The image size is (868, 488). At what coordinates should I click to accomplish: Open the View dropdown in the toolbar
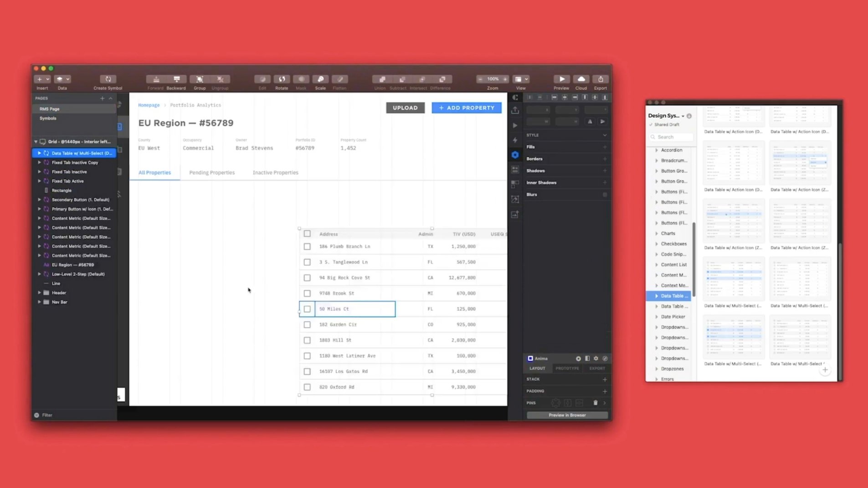(520, 79)
